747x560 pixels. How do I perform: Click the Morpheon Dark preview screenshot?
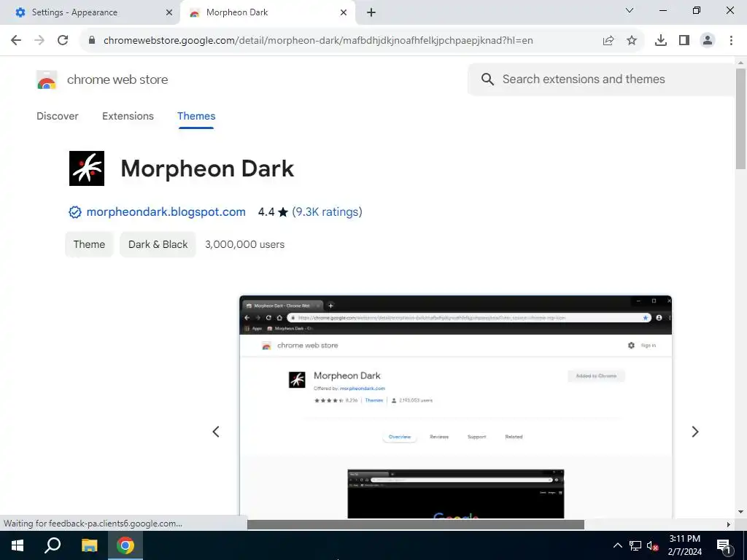(x=455, y=407)
